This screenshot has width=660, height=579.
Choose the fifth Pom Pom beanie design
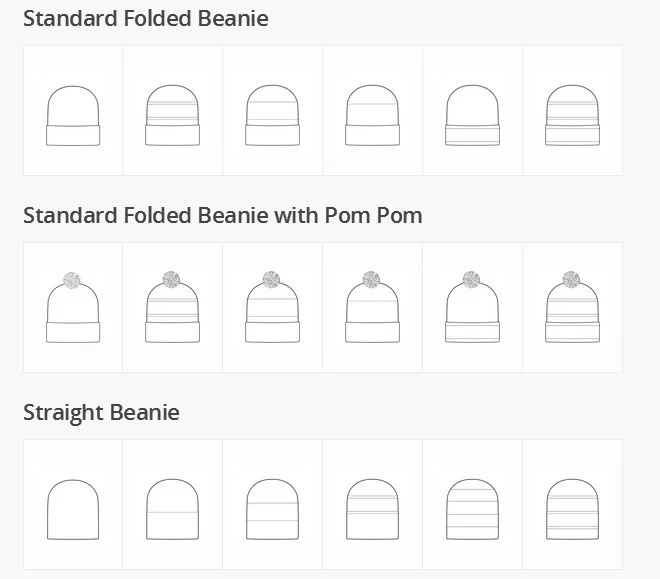pos(473,309)
